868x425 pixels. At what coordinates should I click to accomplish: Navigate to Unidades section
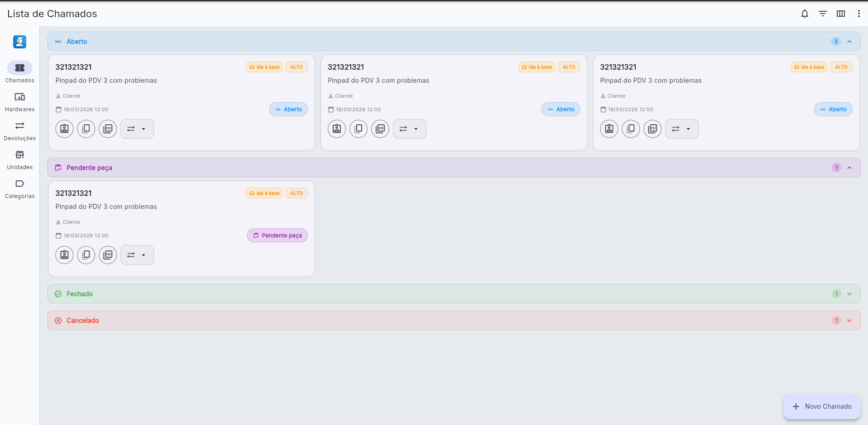[x=19, y=160]
